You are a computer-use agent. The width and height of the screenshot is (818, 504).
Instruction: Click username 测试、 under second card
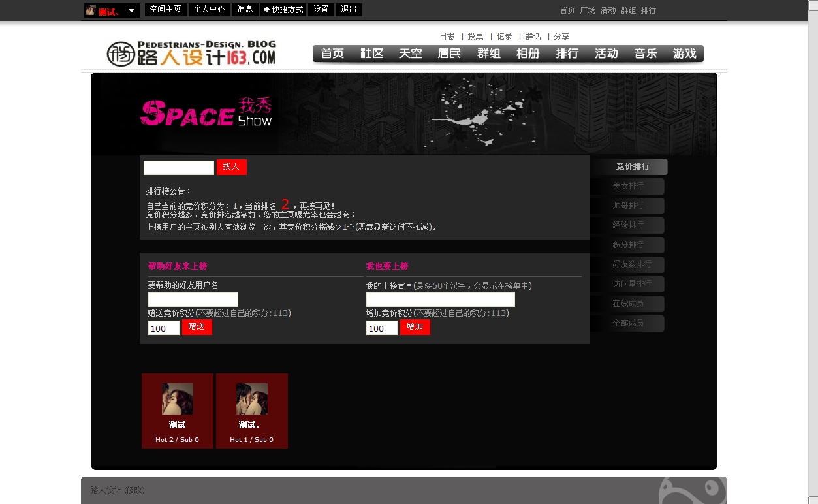point(250,425)
